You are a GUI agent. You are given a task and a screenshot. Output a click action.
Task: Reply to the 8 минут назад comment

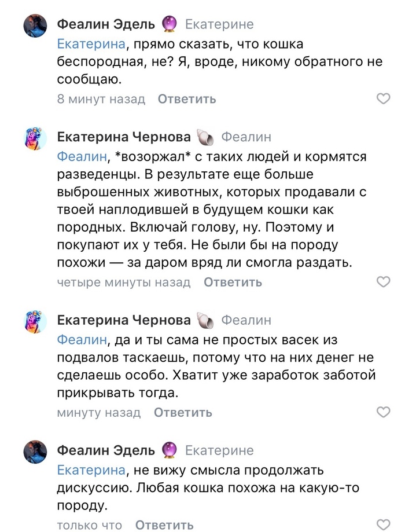(187, 99)
